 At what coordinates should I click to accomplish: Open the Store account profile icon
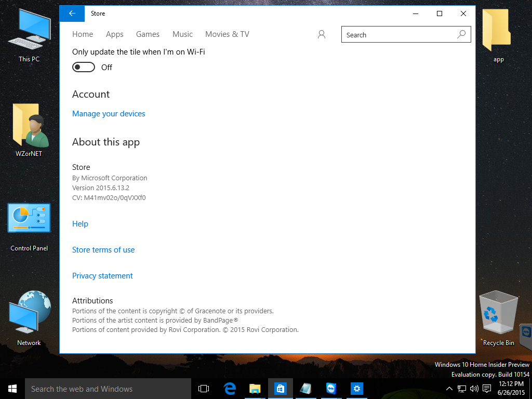321,34
